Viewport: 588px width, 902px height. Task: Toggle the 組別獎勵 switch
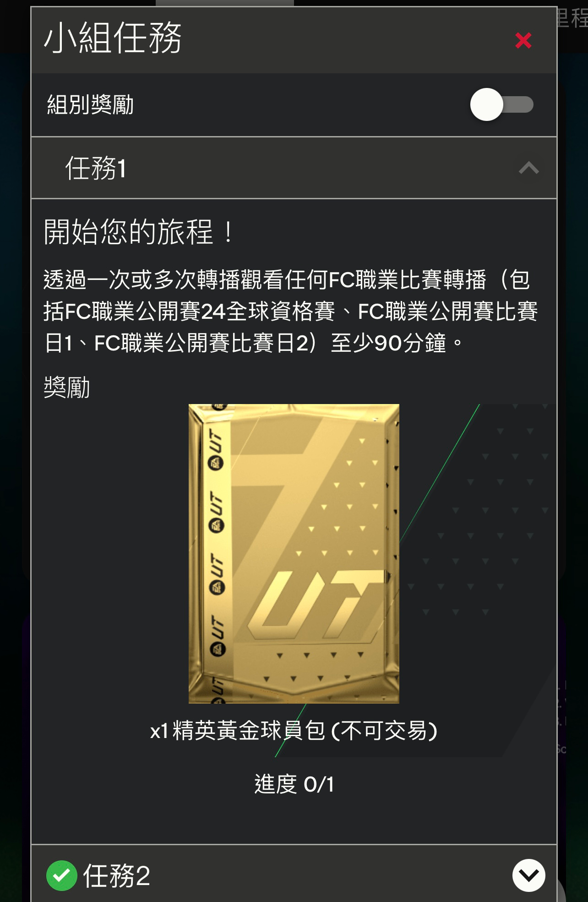pos(502,104)
